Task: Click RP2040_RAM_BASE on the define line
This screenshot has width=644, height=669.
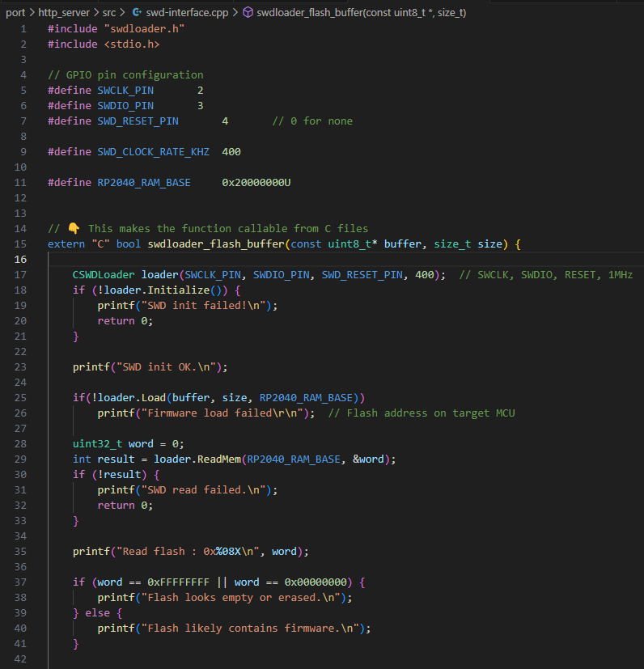Action: [144, 183]
